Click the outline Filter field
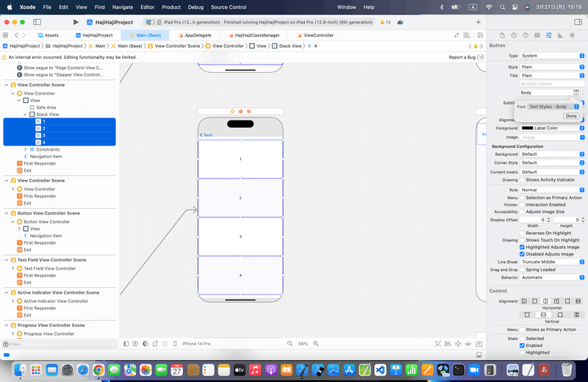This screenshot has width=588, height=382. [60, 344]
